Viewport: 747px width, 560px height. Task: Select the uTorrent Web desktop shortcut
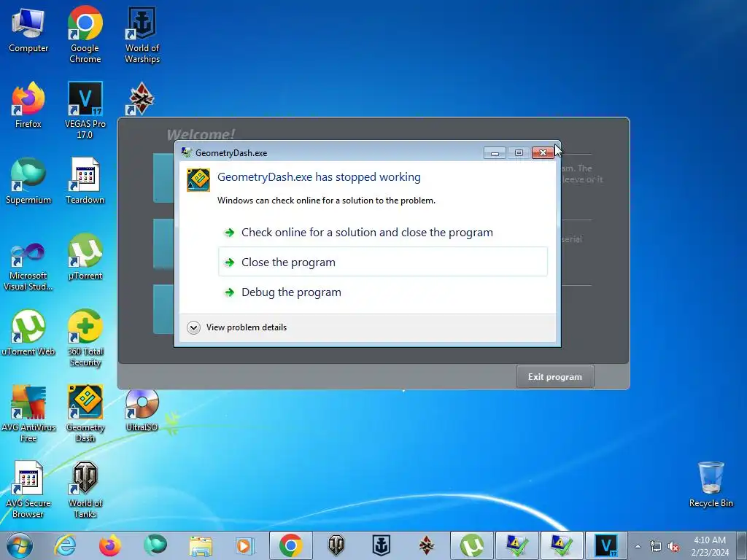pos(28,332)
